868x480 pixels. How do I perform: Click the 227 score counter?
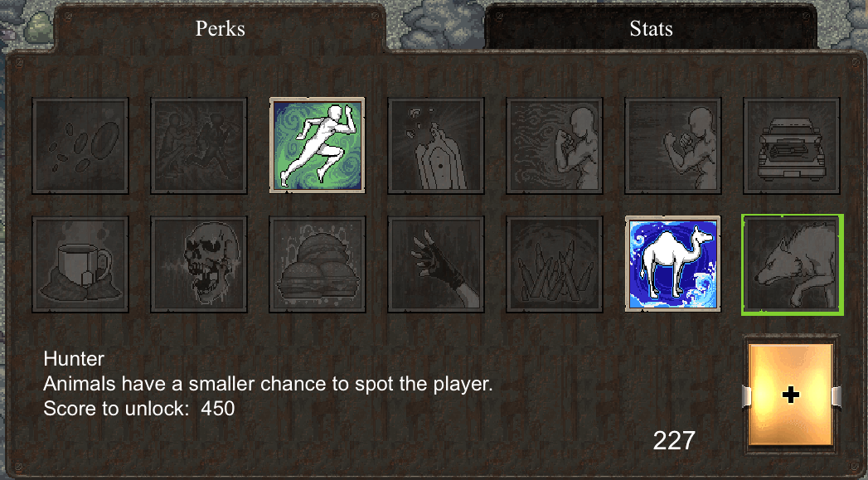[x=674, y=441]
